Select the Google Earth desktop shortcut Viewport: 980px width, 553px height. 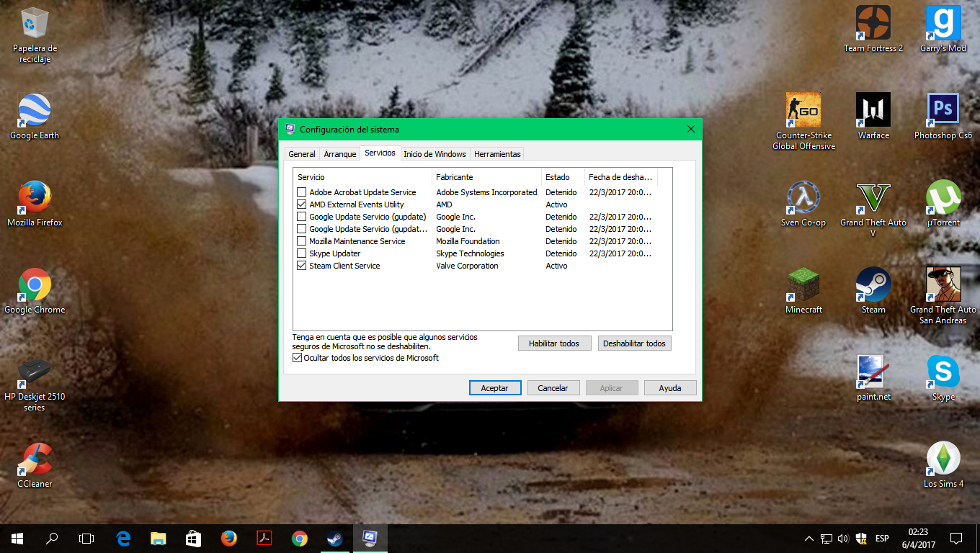pos(35,117)
